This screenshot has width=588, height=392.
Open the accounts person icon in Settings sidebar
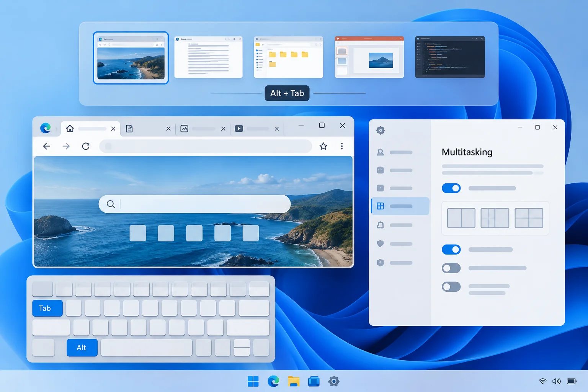380,152
